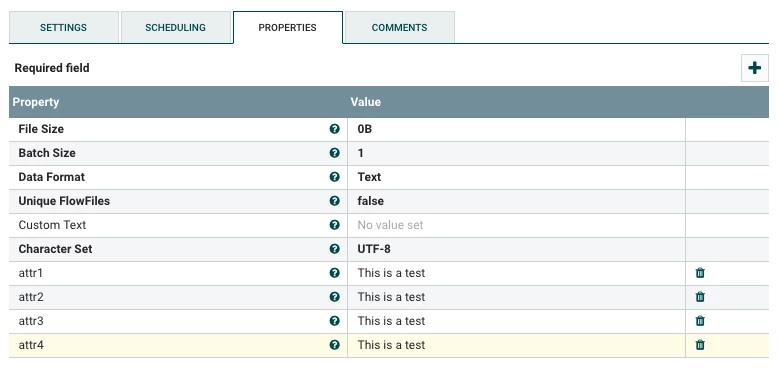Screen dimensions: 780x369
Task: Show help for File Size property
Action: coord(334,129)
